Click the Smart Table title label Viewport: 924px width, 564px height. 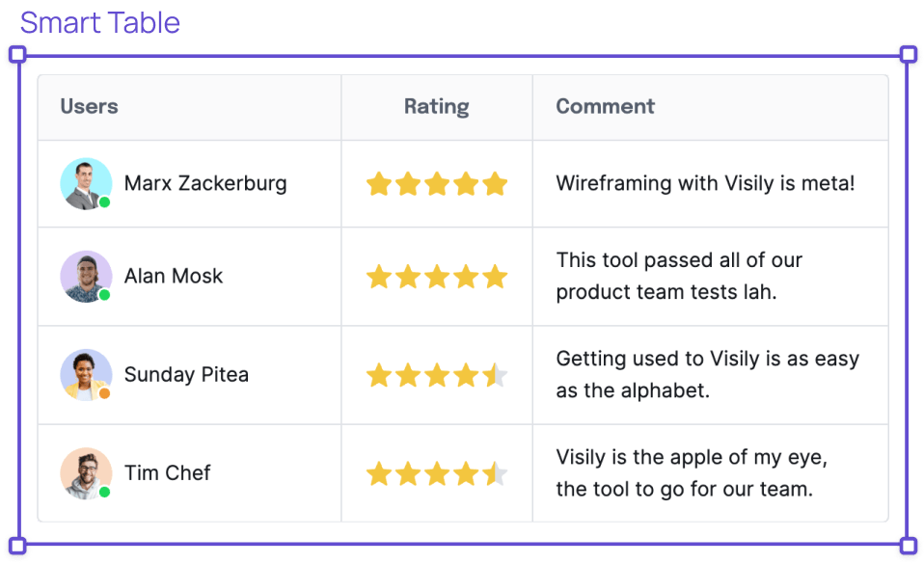pos(100,23)
